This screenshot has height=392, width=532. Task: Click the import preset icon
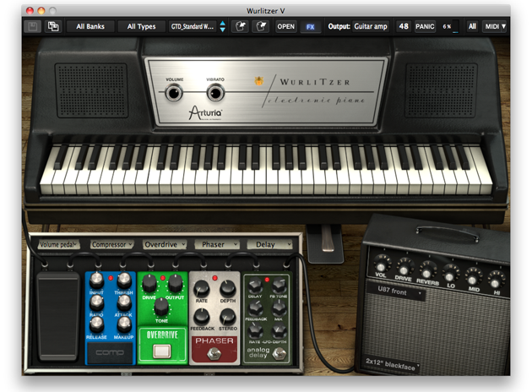tap(240, 26)
